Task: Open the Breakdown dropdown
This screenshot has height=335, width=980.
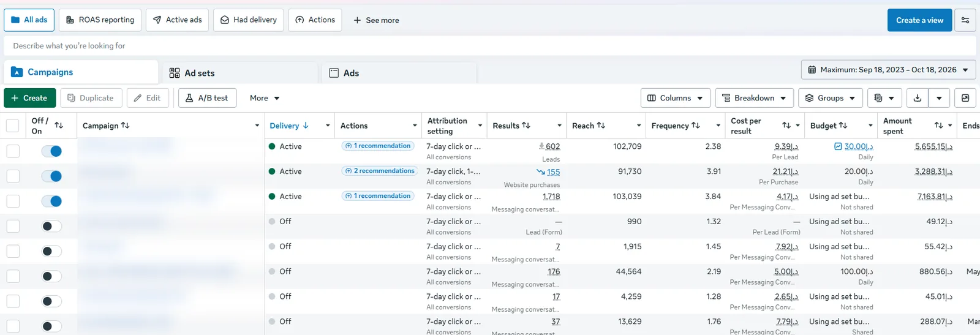Action: (754, 98)
